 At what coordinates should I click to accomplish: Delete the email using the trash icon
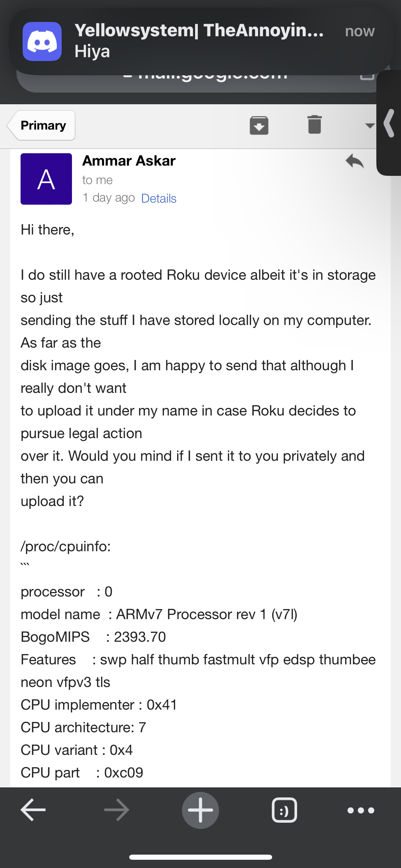tap(314, 124)
